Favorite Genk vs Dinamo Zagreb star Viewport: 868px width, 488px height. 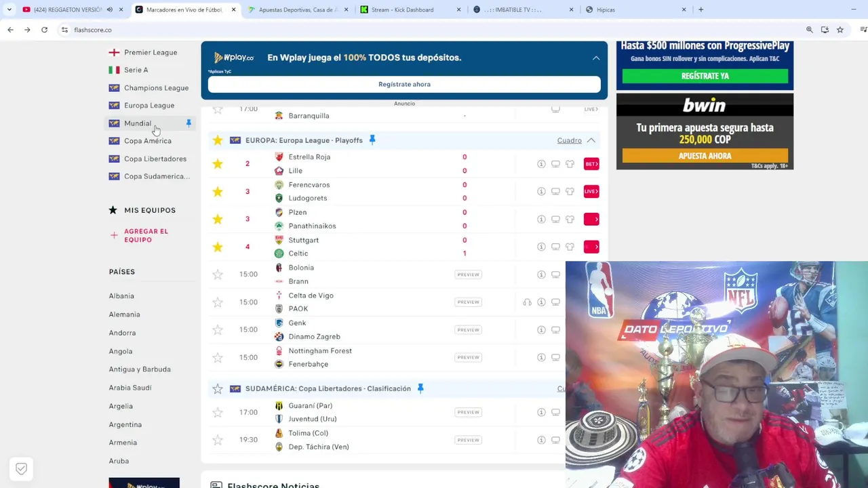pos(218,330)
